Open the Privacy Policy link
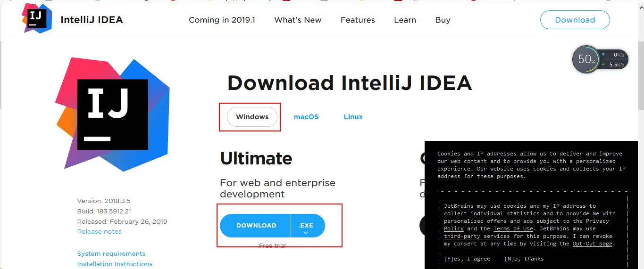 pos(527,225)
